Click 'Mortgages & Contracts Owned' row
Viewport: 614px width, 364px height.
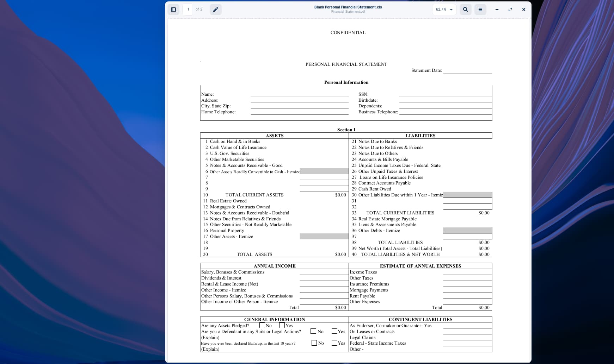tap(240, 207)
